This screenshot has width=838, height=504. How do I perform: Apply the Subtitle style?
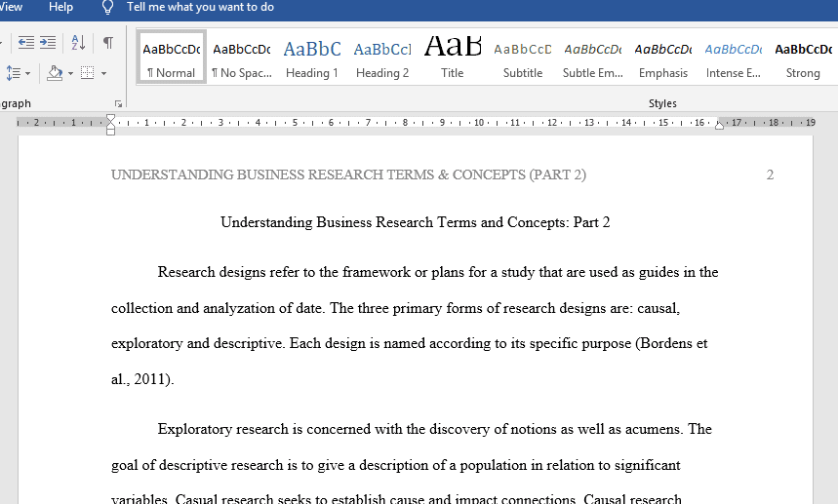coord(523,58)
